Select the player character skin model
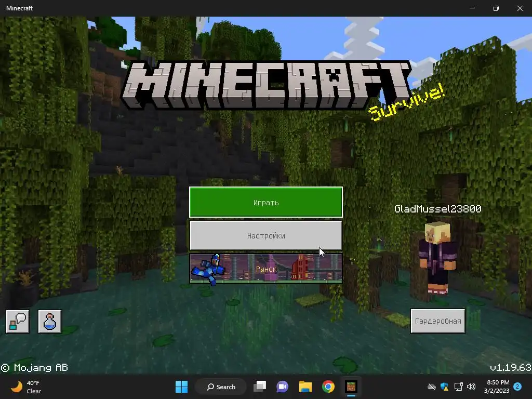 [x=437, y=258]
